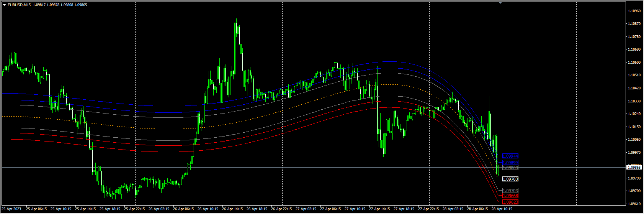Open the chart menu triangle beside EURUSD,M15
This screenshot has height=214, width=644.
tap(4, 5)
